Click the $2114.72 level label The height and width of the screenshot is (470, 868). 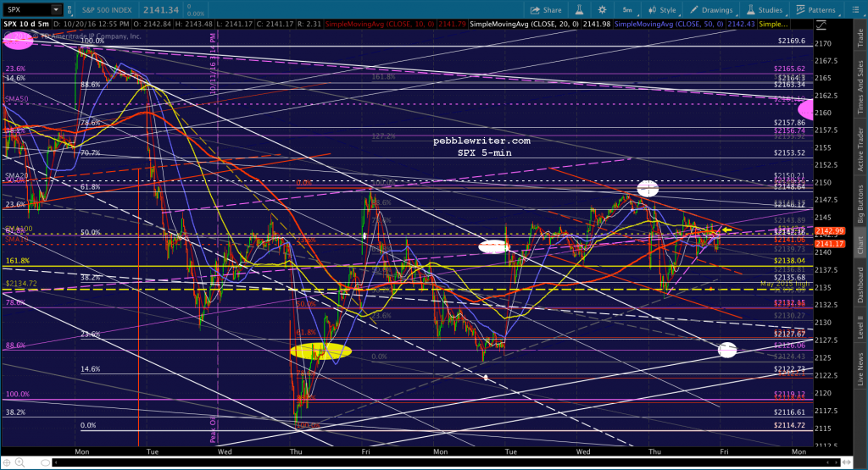[x=791, y=425]
